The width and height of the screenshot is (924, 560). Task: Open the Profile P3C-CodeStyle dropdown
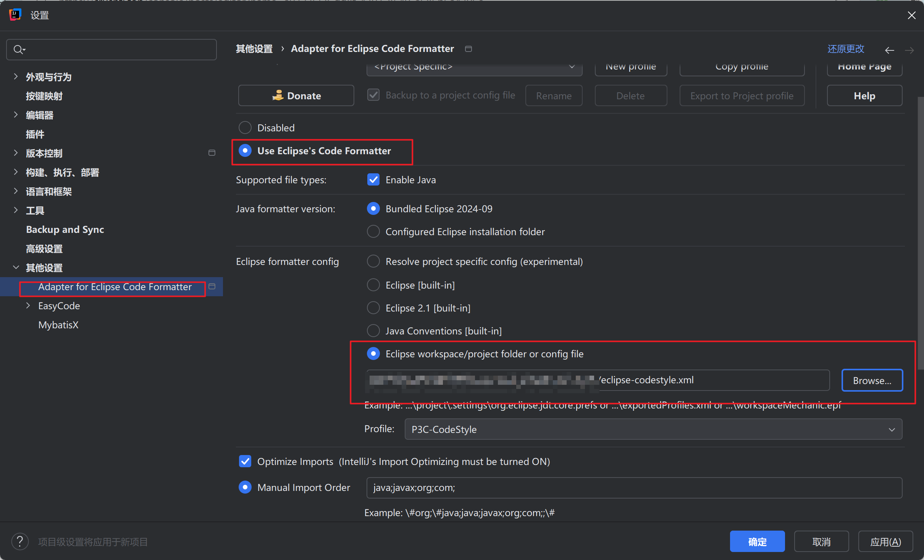[x=653, y=429]
